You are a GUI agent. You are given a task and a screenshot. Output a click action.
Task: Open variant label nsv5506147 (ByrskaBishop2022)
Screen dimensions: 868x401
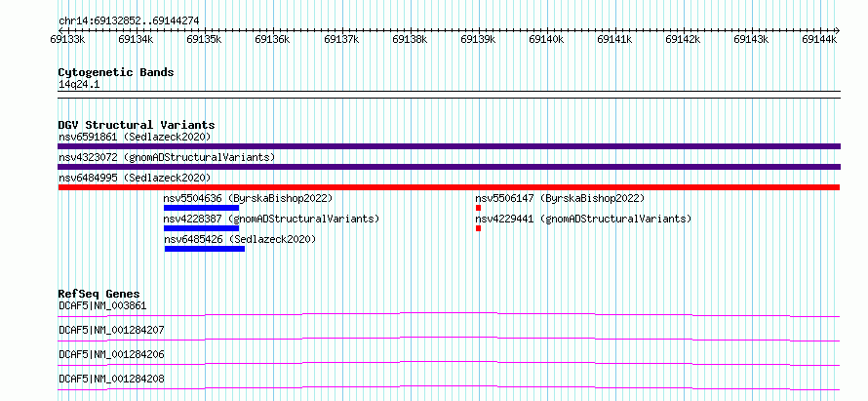560,198
